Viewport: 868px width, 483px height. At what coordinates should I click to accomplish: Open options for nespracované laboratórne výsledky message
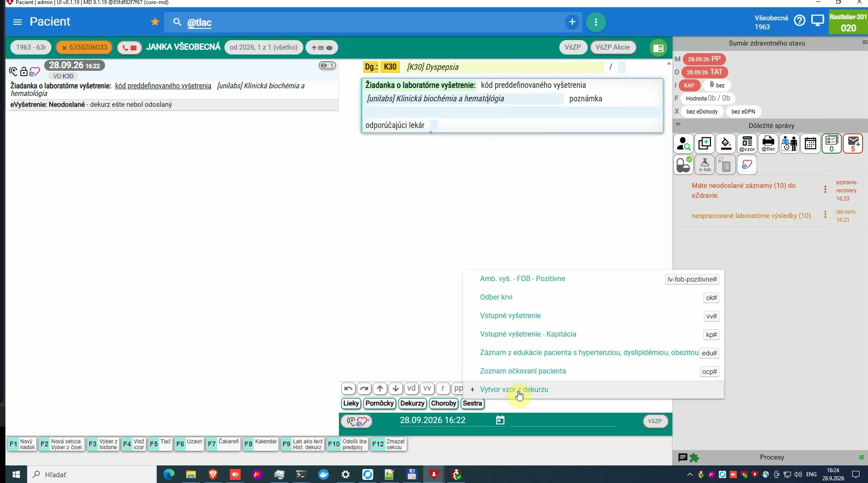[x=825, y=215]
